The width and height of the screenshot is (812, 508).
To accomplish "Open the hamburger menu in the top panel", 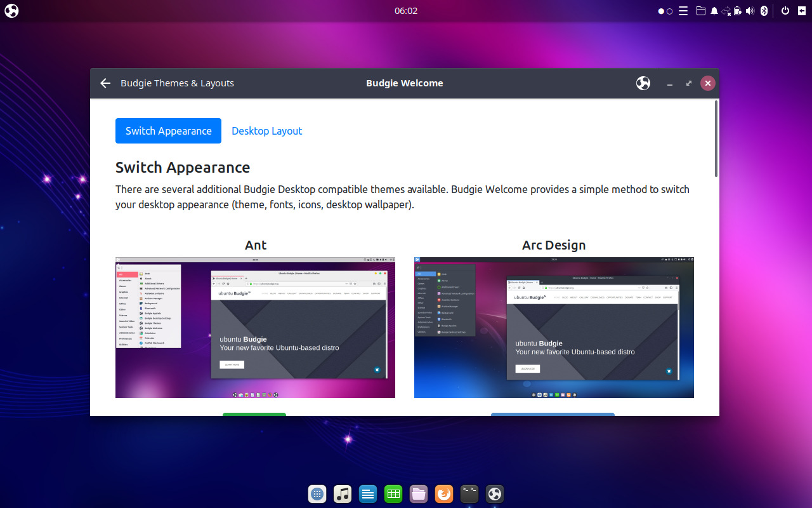I will 683,11.
